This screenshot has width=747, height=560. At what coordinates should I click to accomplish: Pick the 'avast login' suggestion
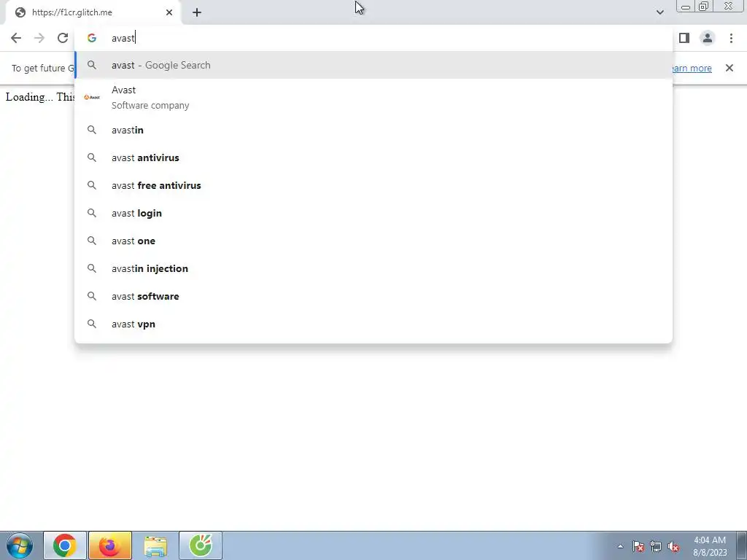(373, 213)
